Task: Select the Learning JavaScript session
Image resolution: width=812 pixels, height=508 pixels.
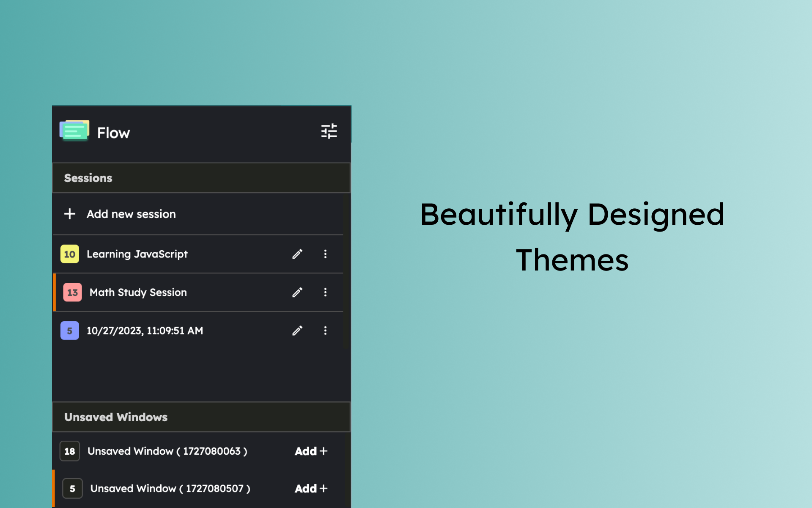Action: pos(137,254)
